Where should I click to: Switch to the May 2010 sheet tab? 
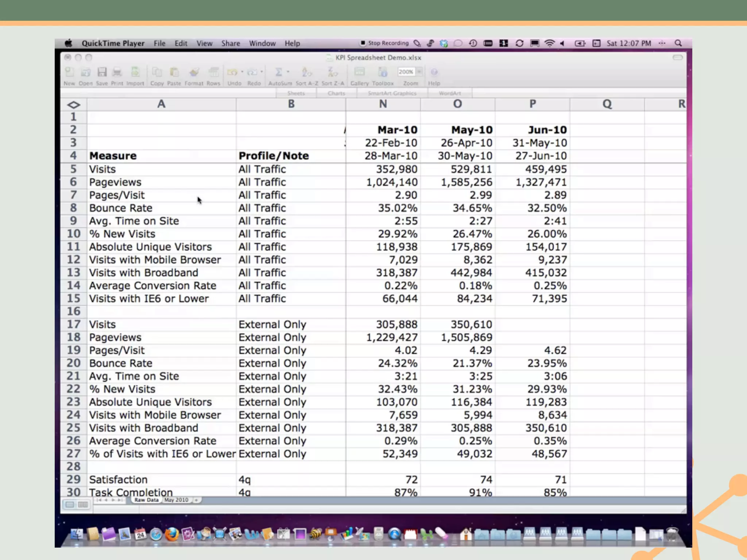(176, 500)
